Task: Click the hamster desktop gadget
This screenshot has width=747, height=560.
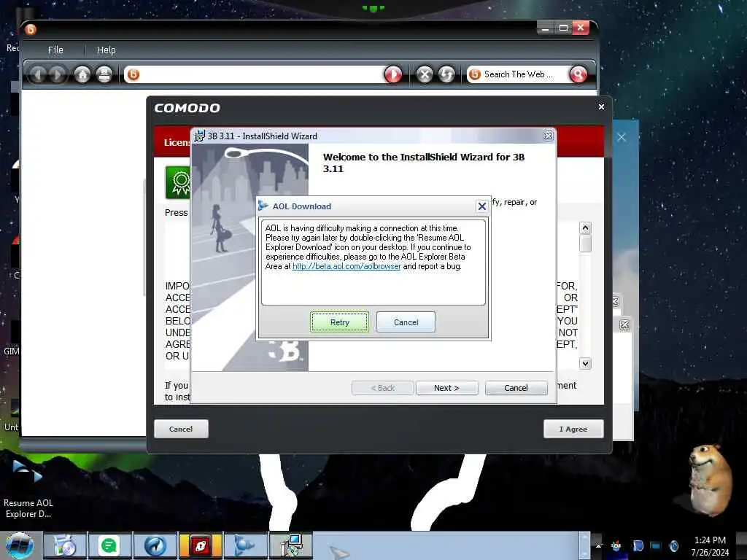Action: click(709, 480)
